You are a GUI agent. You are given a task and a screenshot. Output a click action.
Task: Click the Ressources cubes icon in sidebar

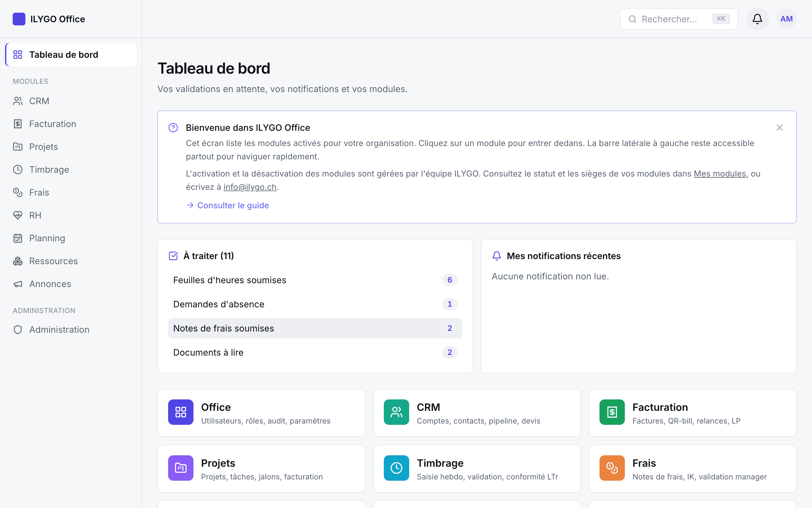[18, 261]
